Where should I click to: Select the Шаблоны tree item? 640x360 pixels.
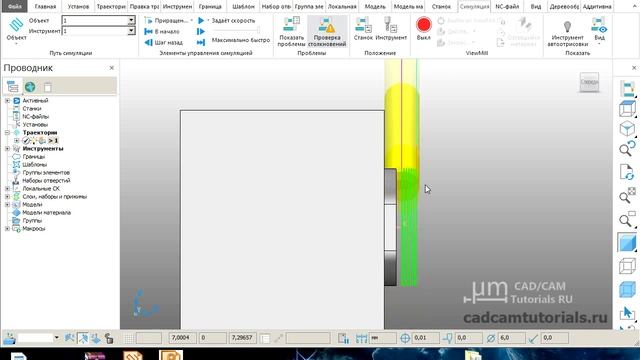[x=34, y=164]
